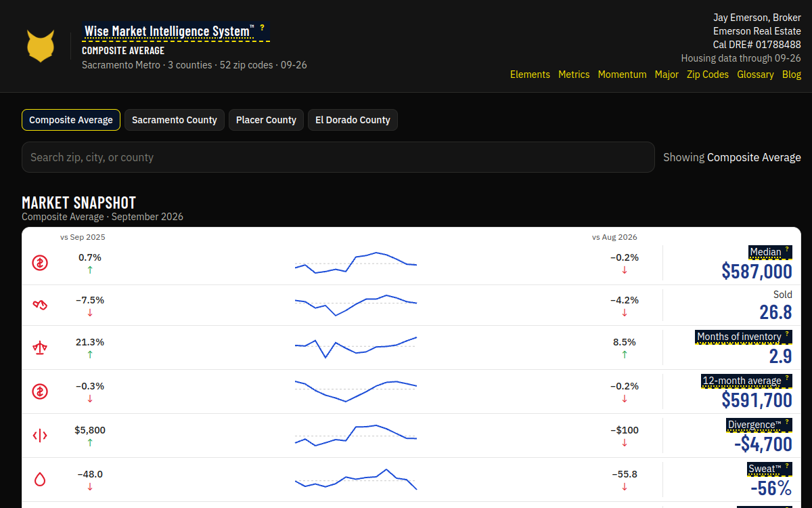Click the 12-month average sparkline
812x508 pixels.
(356, 391)
